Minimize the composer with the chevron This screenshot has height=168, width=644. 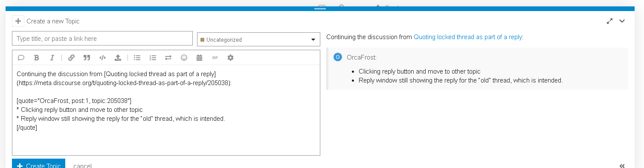pos(622,21)
